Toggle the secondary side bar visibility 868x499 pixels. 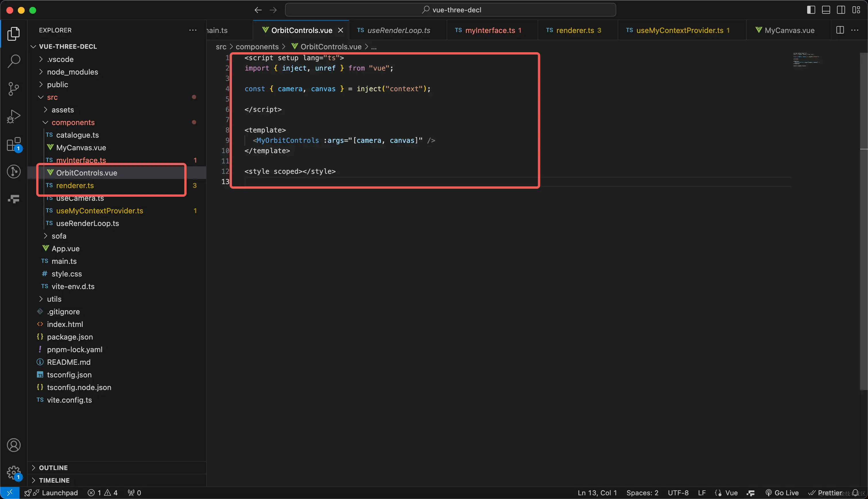[x=841, y=10]
